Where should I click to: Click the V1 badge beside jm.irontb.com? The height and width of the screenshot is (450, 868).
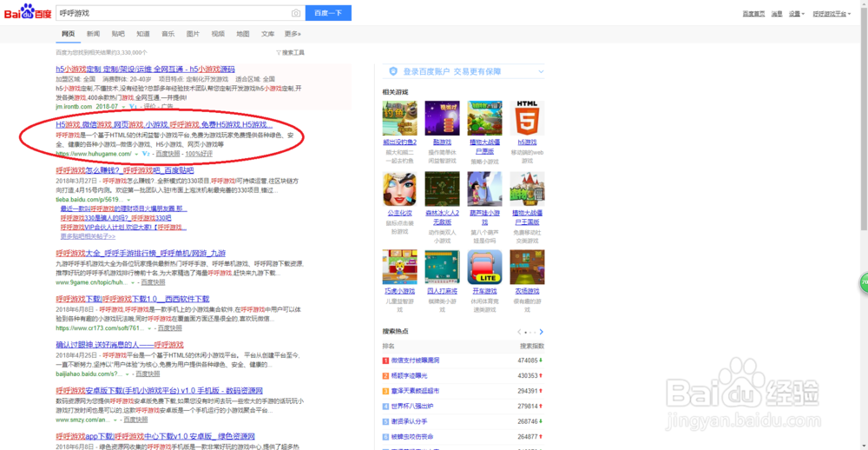(x=133, y=106)
